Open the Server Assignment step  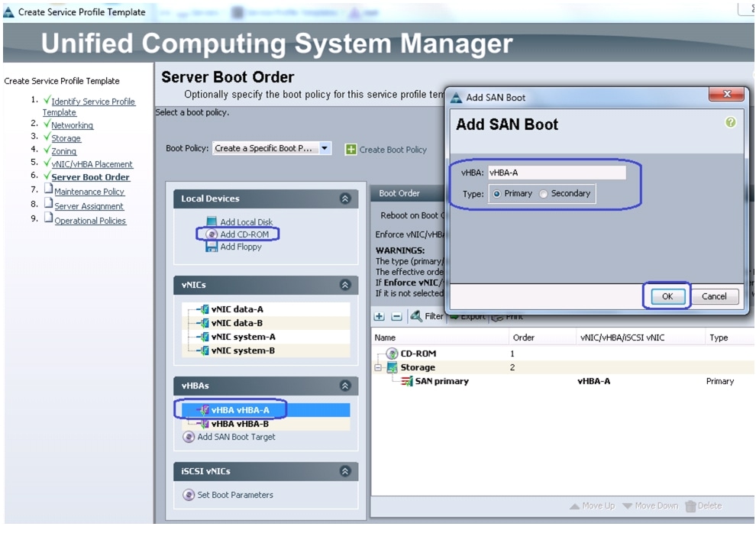pos(89,206)
